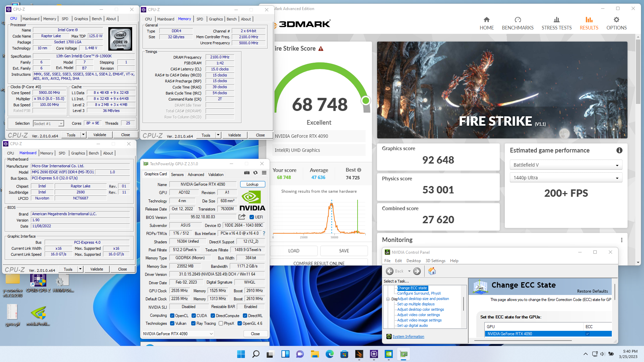Toggle the UEFI checkbox in GPU-Z
This screenshot has height=362, width=644.
[252, 217]
